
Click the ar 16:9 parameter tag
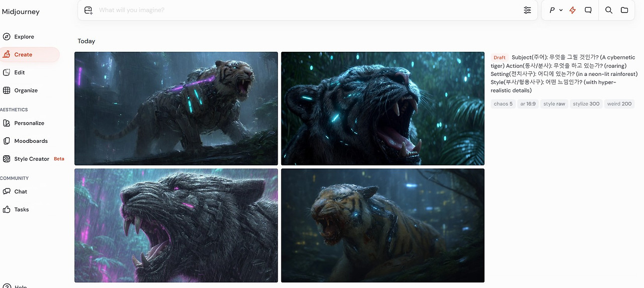tap(528, 104)
